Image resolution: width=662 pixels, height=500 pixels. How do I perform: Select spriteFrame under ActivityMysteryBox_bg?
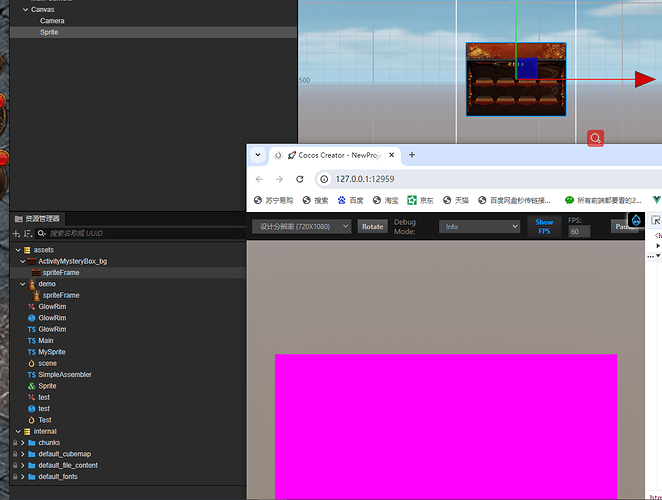click(x=61, y=273)
